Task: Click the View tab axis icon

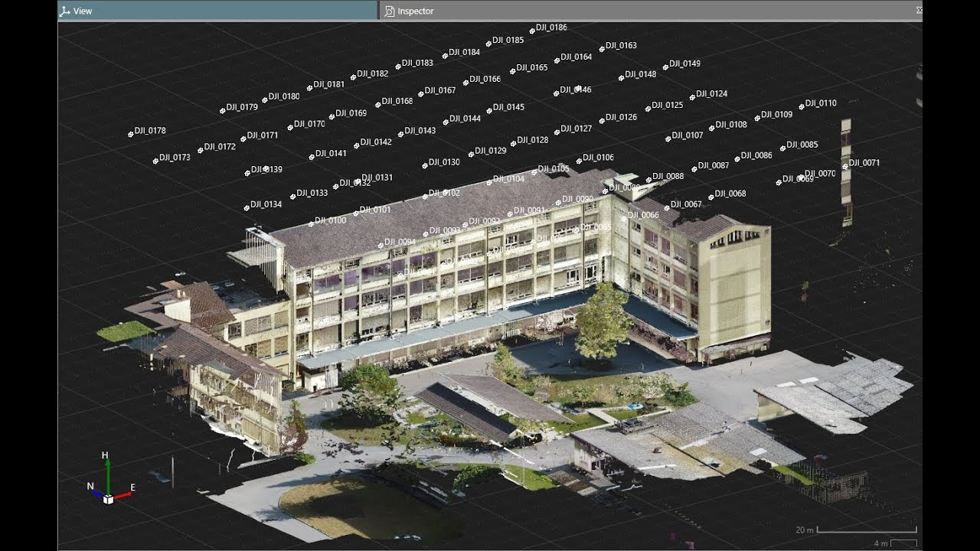Action: pos(65,11)
